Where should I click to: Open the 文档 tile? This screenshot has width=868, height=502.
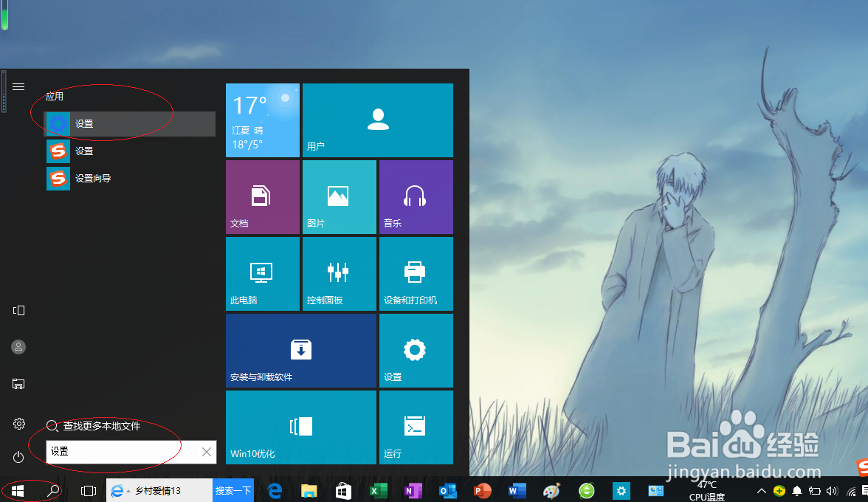coord(263,197)
